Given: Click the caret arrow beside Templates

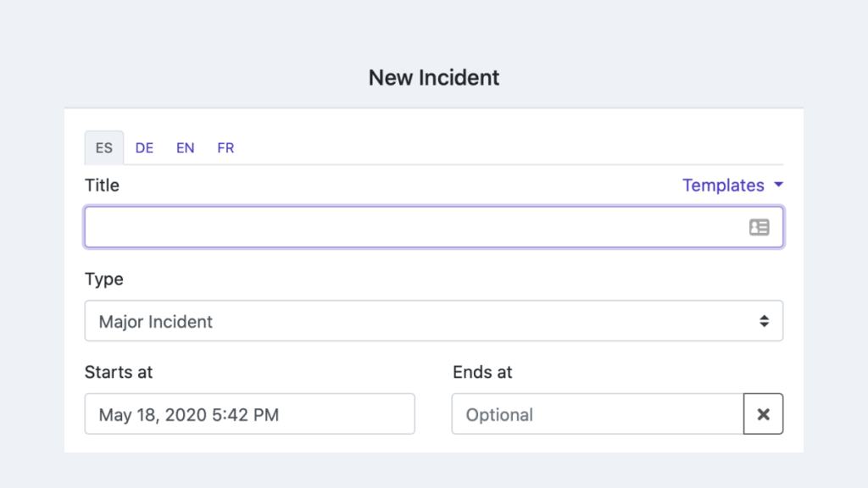Looking at the screenshot, I should [778, 185].
